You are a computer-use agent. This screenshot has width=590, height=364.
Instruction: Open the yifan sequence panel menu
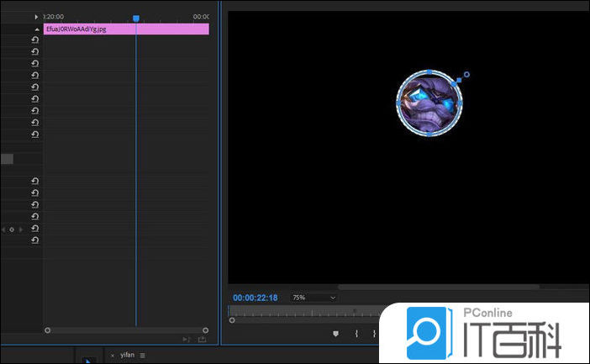(143, 356)
